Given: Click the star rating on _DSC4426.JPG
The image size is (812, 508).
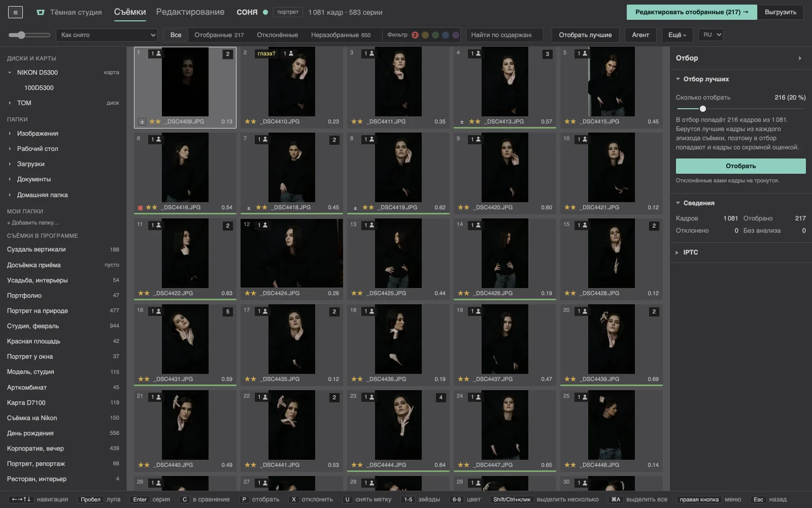Looking at the screenshot, I should click(463, 294).
